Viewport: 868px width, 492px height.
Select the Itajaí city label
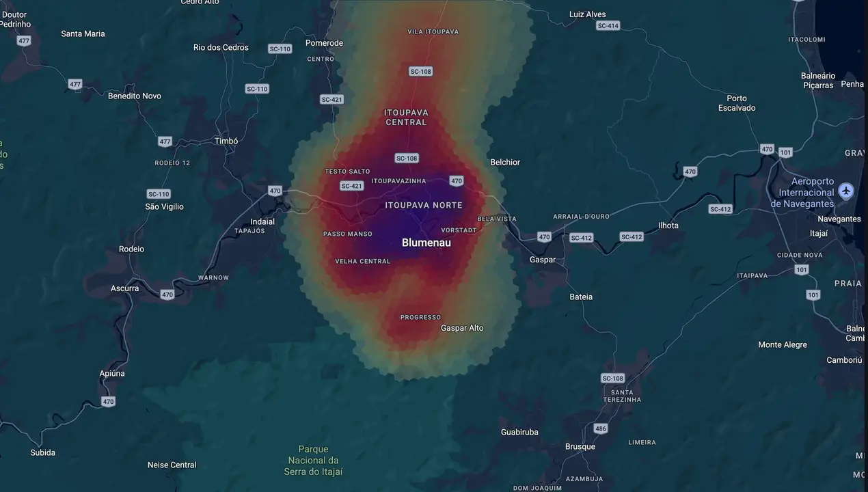pos(818,233)
